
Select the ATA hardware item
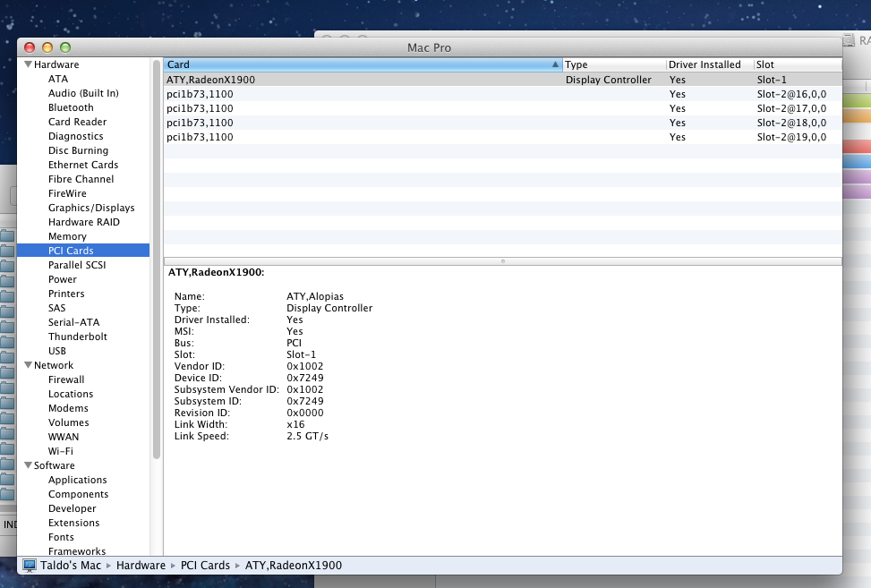click(58, 79)
